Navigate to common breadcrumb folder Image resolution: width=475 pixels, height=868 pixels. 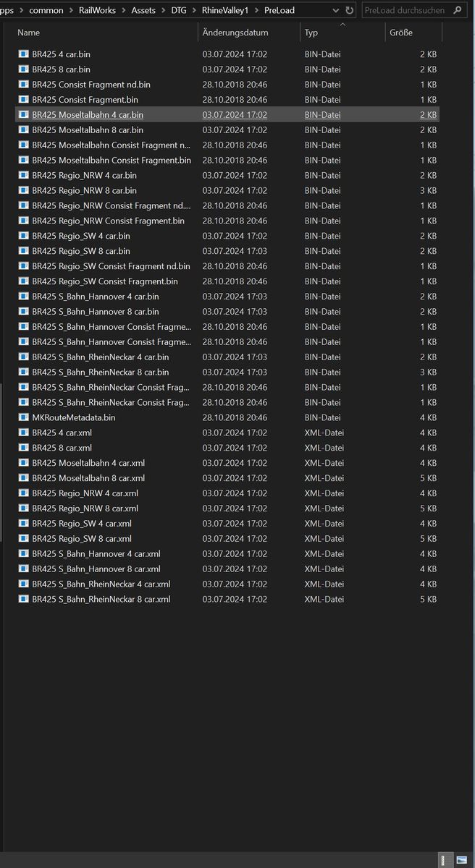coord(46,11)
